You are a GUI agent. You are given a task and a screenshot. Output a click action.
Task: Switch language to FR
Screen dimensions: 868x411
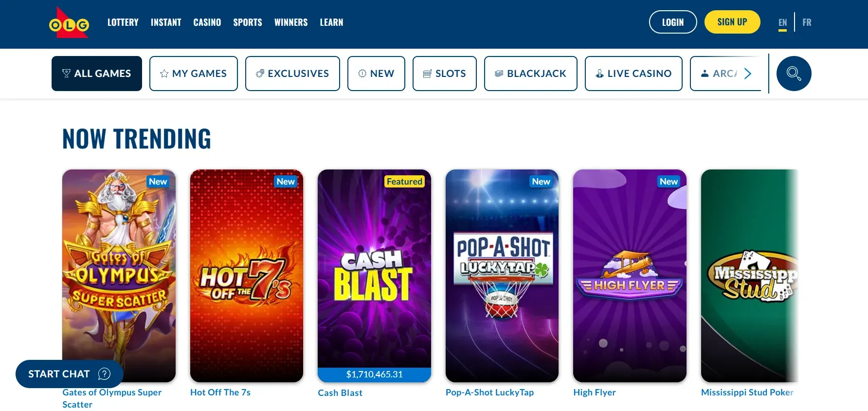807,22
